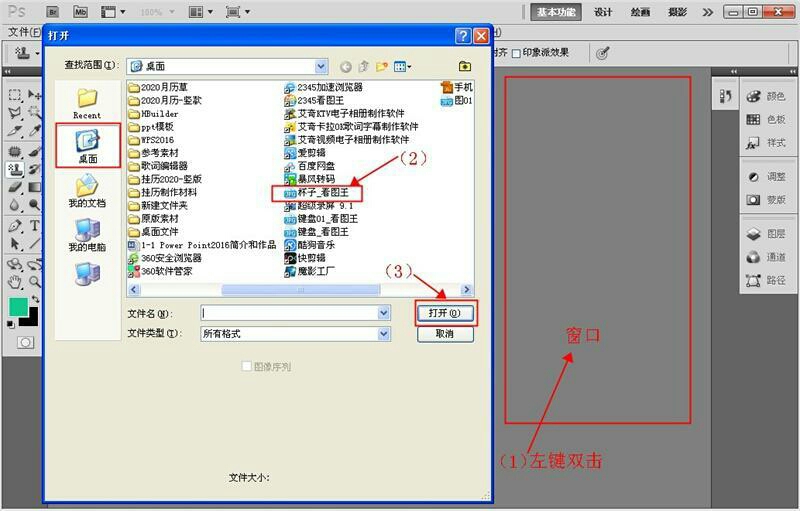Switch to 基本功能 workspace
Viewport: 800px width, 511px height.
(556, 12)
